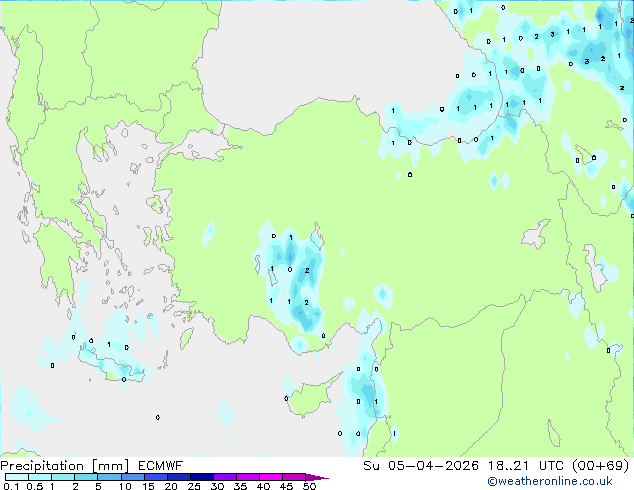Click the purple 30–35 mm legend swatch

click(x=225, y=477)
